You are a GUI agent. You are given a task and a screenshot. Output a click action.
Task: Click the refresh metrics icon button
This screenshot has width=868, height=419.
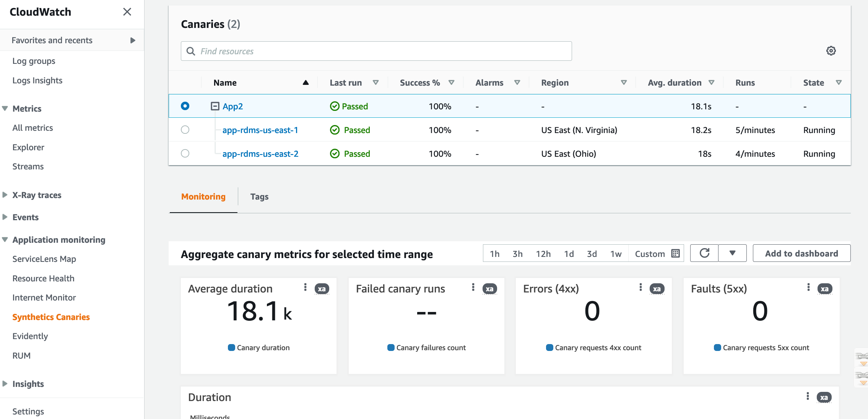704,253
